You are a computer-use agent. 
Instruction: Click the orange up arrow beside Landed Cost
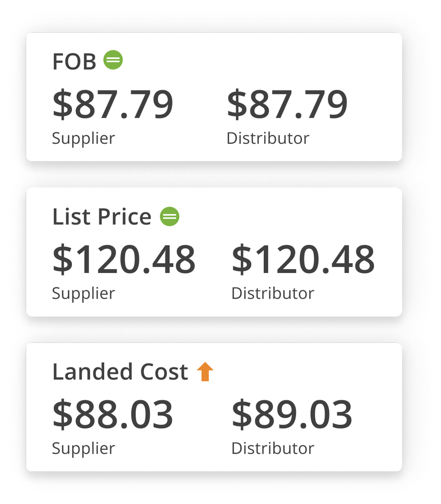click(x=206, y=372)
